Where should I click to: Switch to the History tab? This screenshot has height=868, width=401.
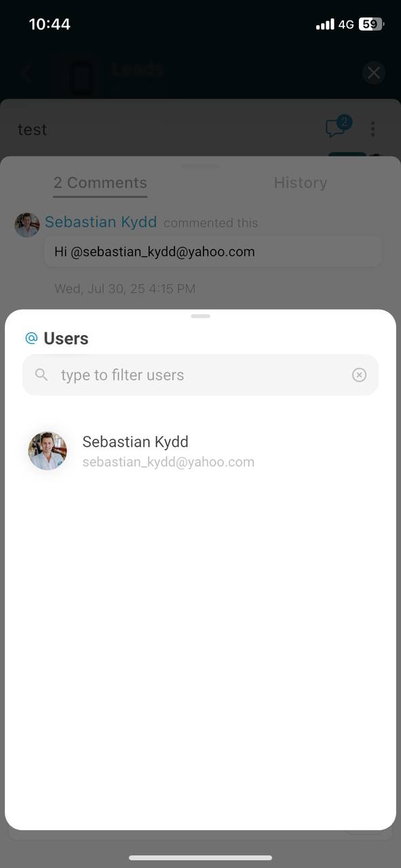point(301,182)
